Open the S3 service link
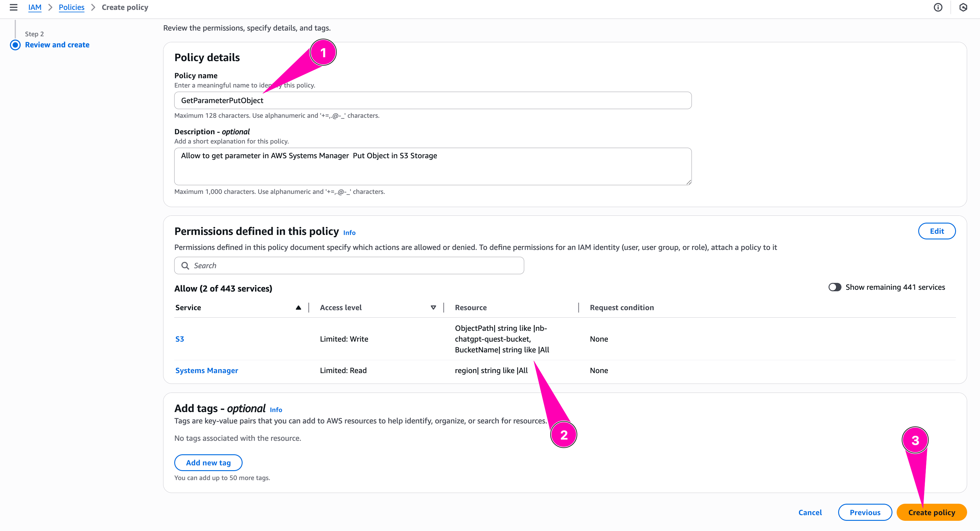The height and width of the screenshot is (531, 980). (180, 339)
